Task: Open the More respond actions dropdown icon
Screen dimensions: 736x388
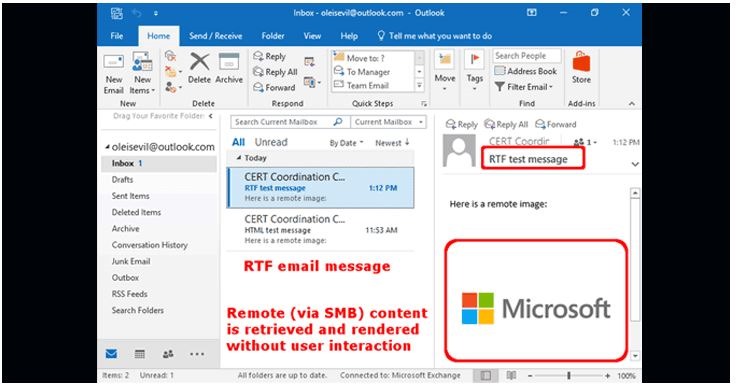Action: pyautogui.click(x=312, y=83)
